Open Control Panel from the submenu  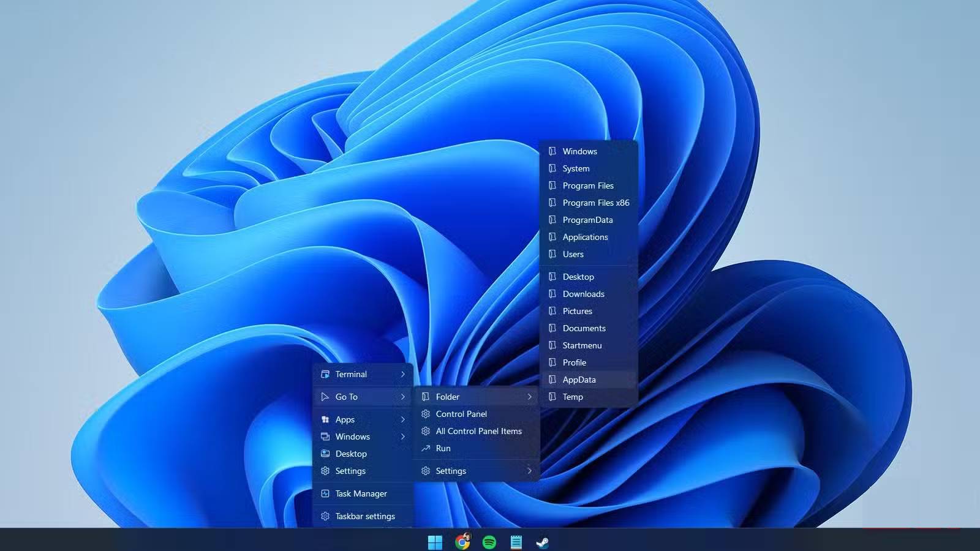coord(462,414)
